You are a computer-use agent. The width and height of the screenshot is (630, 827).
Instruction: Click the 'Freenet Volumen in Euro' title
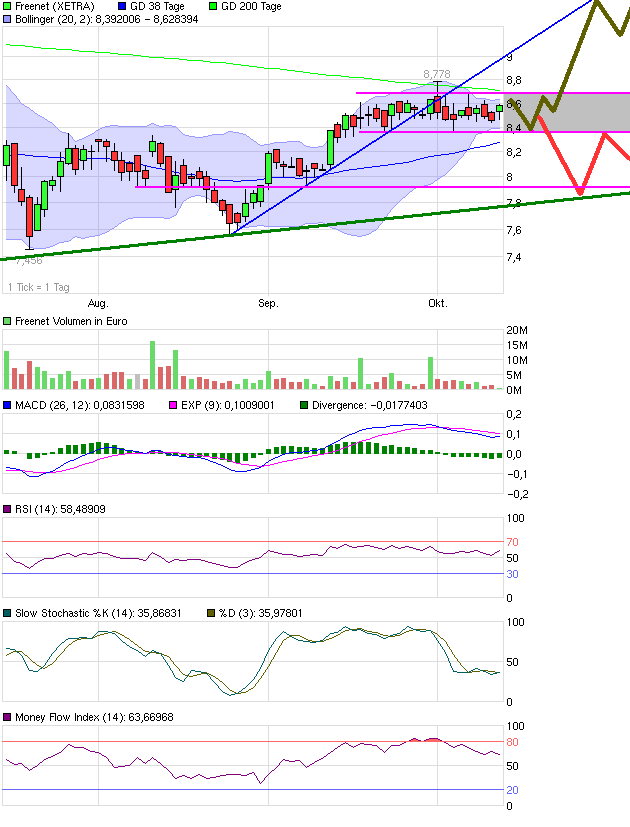pyautogui.click(x=71, y=321)
